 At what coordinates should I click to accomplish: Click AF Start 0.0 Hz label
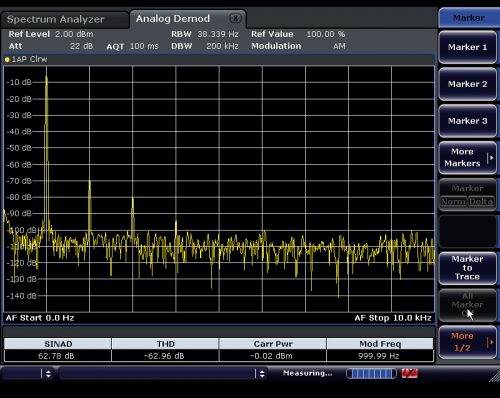pos(40,318)
